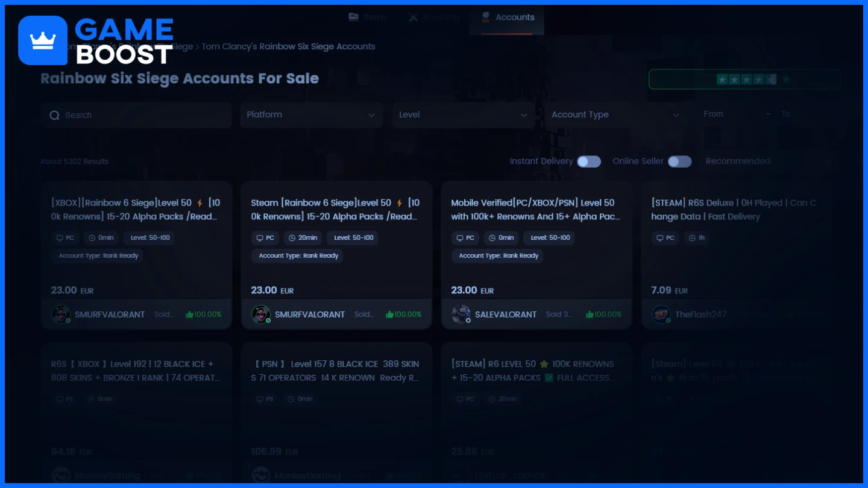
Task: Click the MonkeyGaming avatar on the PSN Level 157 card
Action: pyautogui.click(x=261, y=475)
